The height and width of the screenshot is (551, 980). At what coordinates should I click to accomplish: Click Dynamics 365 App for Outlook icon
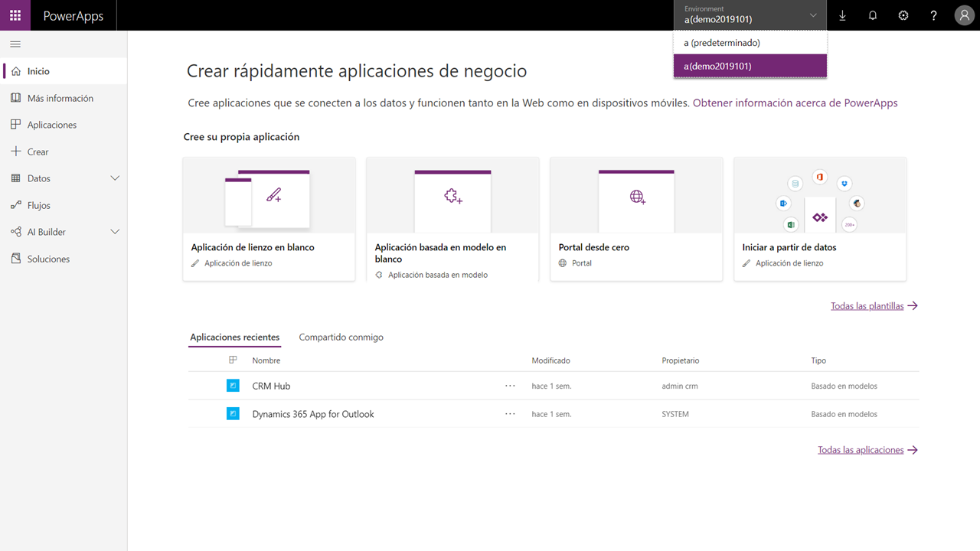point(233,414)
